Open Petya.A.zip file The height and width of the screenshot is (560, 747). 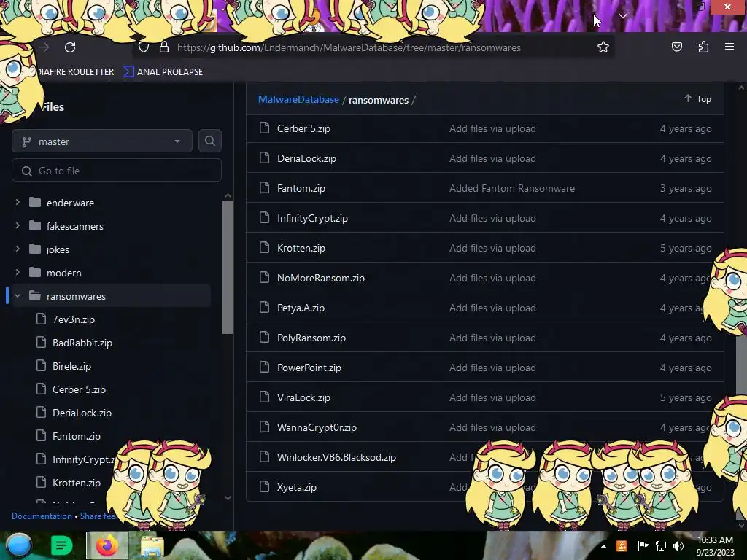click(x=301, y=308)
